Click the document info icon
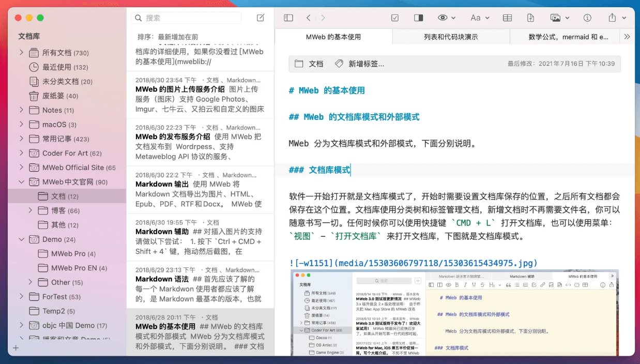This screenshot has width=640, height=364. click(587, 18)
